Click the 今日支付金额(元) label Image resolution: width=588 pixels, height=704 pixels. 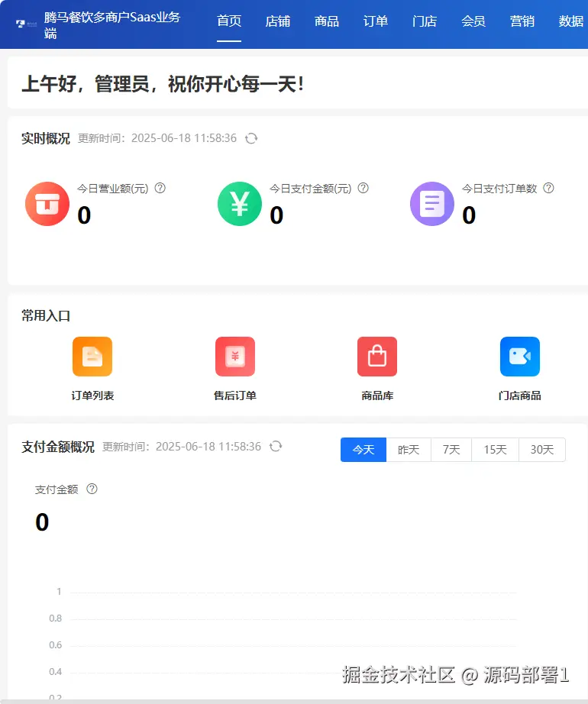[x=311, y=189]
